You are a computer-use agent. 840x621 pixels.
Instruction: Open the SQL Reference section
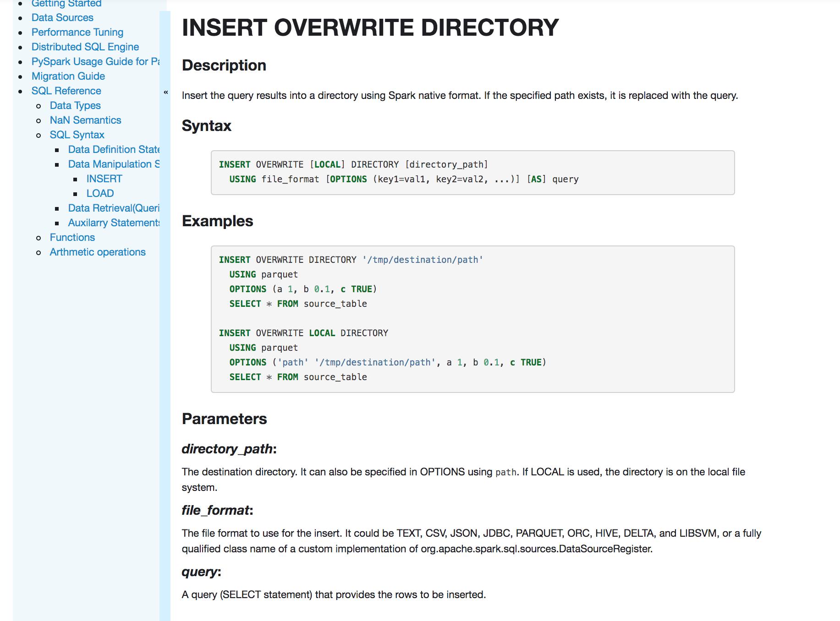tap(66, 91)
